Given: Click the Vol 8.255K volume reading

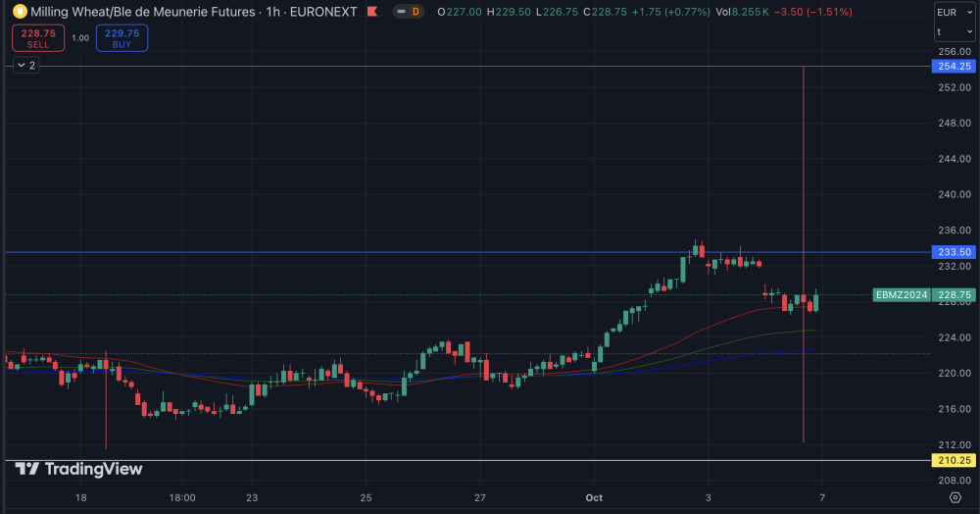Looking at the screenshot, I should click(742, 12).
